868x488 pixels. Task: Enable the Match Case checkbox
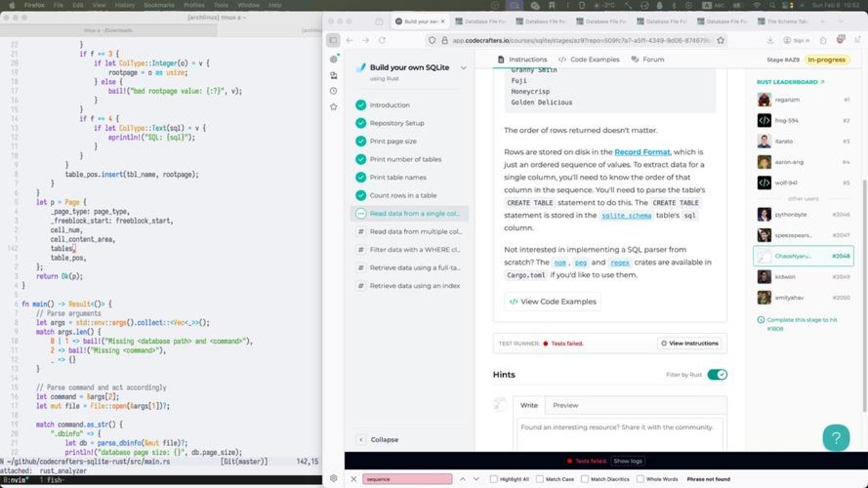540,479
